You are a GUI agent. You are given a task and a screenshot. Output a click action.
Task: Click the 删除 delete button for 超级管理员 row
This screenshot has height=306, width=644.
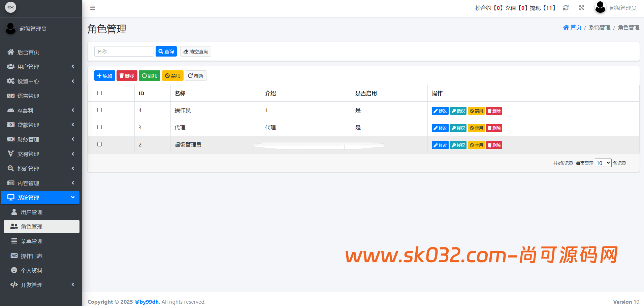pyautogui.click(x=494, y=145)
